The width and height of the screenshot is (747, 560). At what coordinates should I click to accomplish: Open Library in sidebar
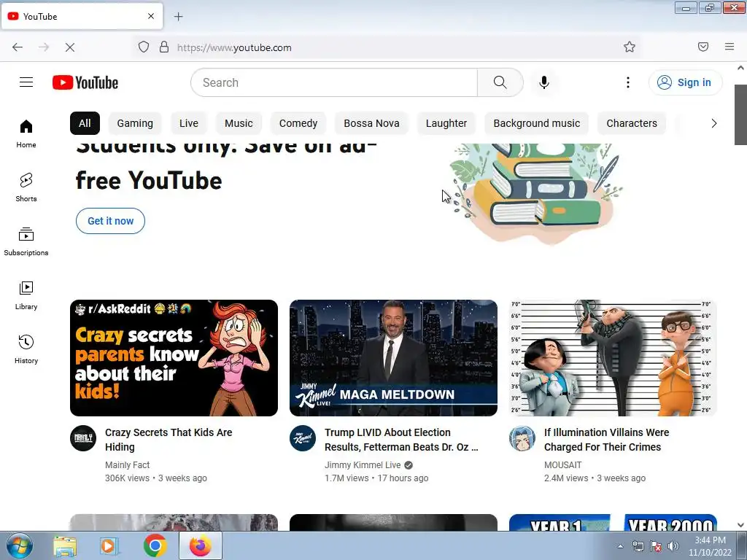[26, 296]
